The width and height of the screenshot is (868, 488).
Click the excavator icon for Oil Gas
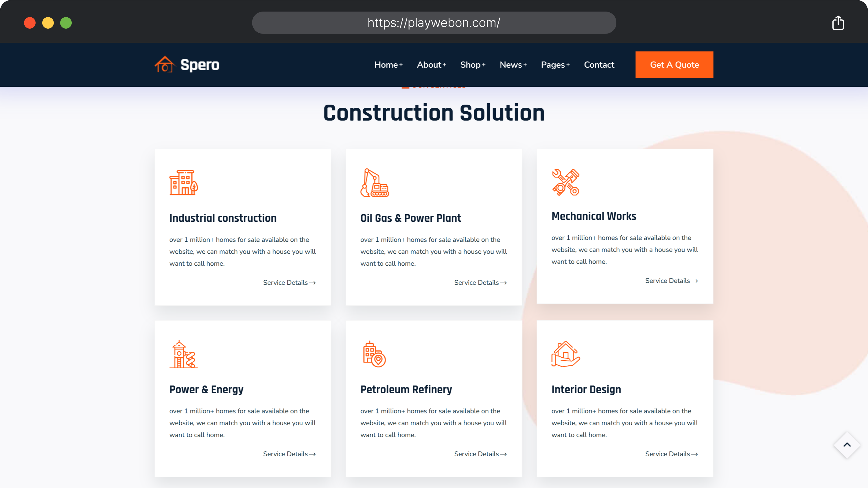[x=374, y=182]
